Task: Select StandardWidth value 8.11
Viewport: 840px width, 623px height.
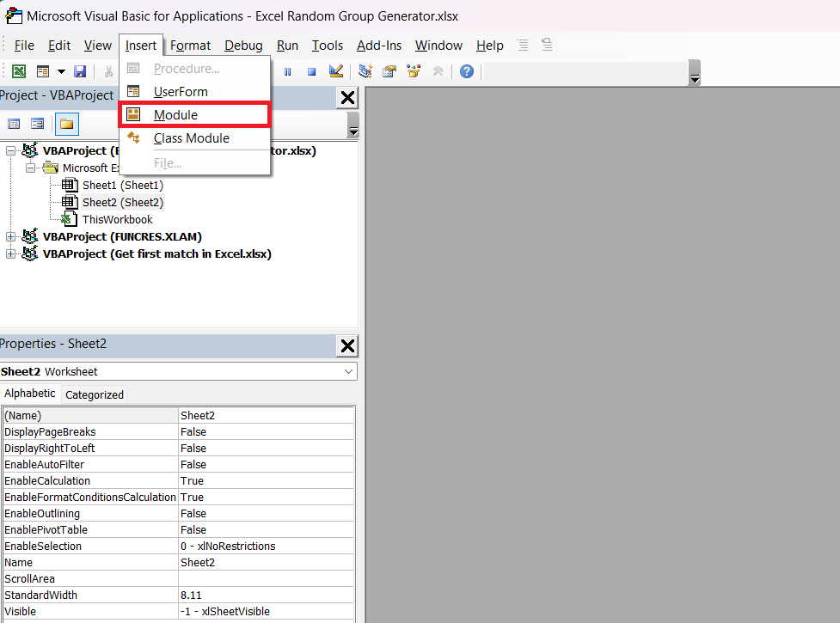Action: 267,596
